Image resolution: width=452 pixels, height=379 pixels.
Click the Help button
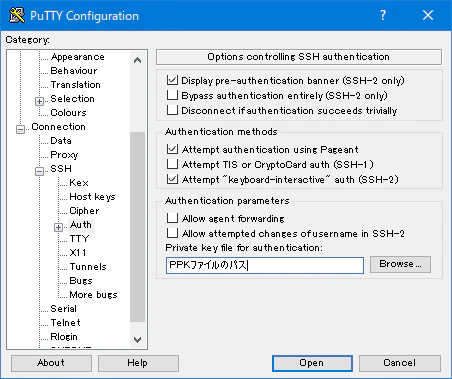pyautogui.click(x=138, y=363)
